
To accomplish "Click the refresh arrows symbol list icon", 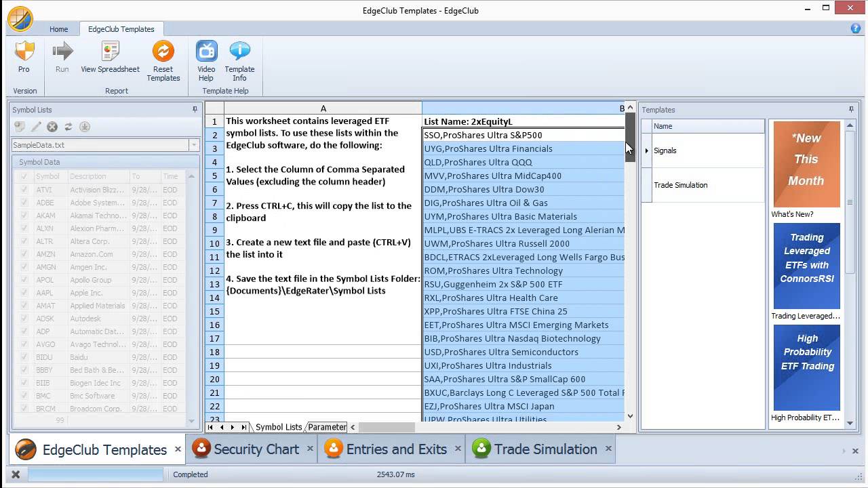I will [x=68, y=127].
